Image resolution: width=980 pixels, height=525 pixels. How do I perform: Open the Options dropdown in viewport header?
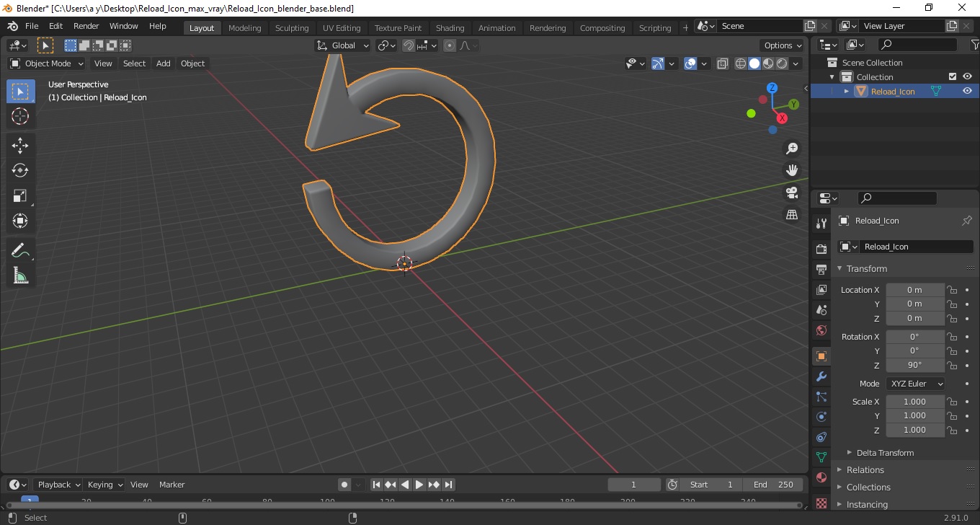[783, 45]
